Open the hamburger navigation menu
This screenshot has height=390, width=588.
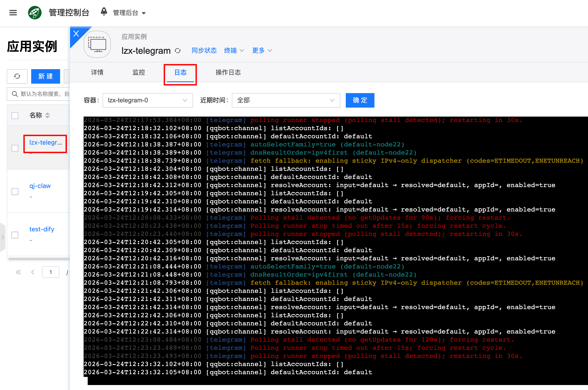[x=13, y=13]
